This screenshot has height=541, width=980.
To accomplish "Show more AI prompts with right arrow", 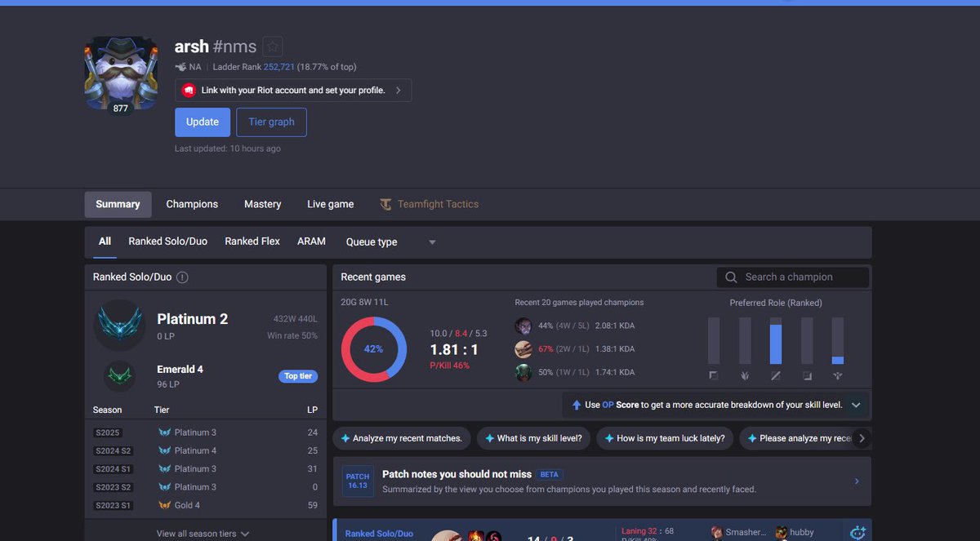I will tap(861, 438).
